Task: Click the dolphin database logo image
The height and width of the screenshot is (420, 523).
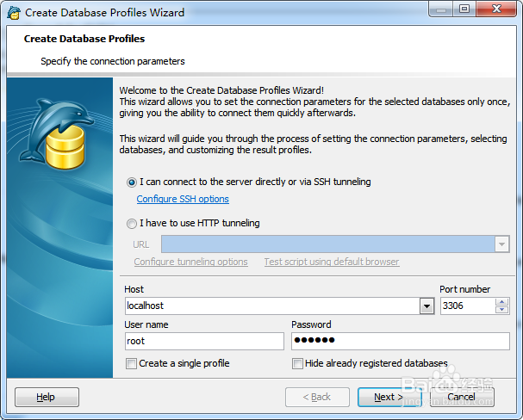Action: point(56,134)
